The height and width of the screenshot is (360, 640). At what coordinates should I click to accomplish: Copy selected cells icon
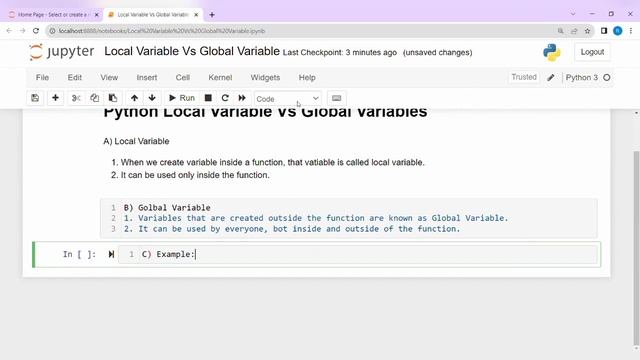coord(94,98)
